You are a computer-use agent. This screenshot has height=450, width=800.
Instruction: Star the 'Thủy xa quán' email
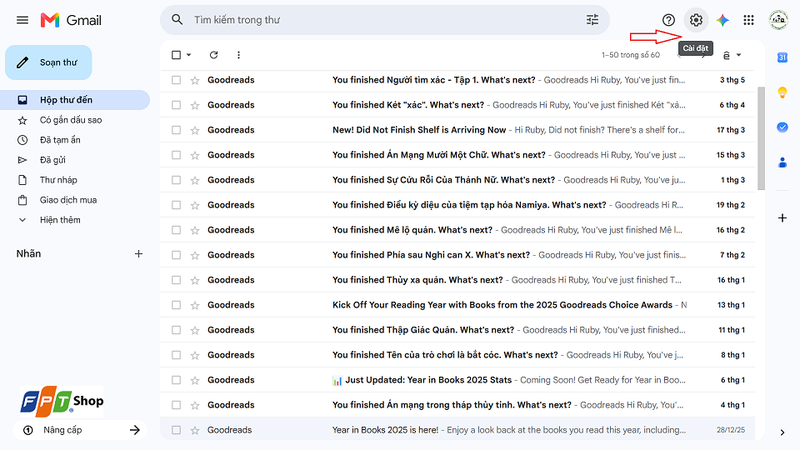point(195,280)
